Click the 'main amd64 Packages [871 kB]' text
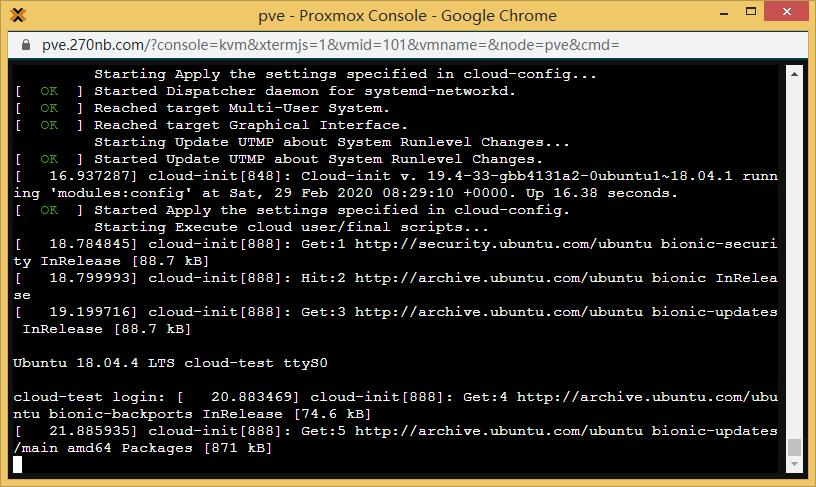 [x=147, y=448]
